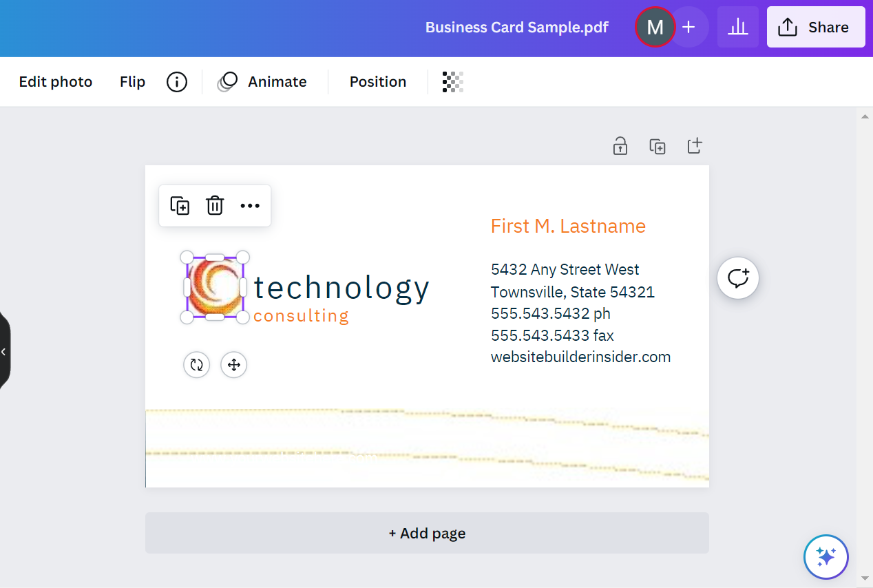Click the rotate handle below the logo
The height and width of the screenshot is (588, 873).
point(197,365)
